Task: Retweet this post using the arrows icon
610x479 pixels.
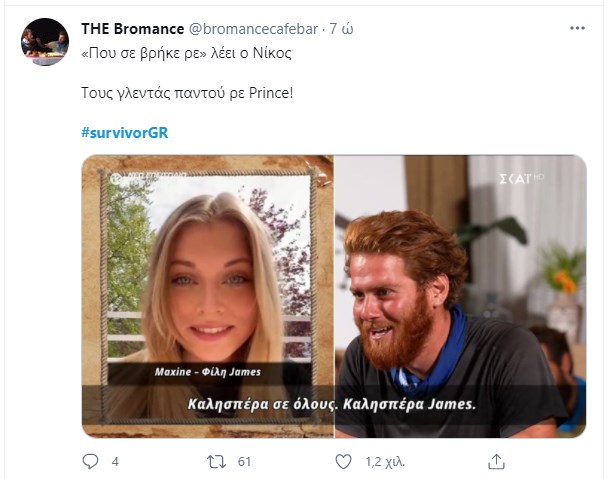Action: pyautogui.click(x=216, y=461)
